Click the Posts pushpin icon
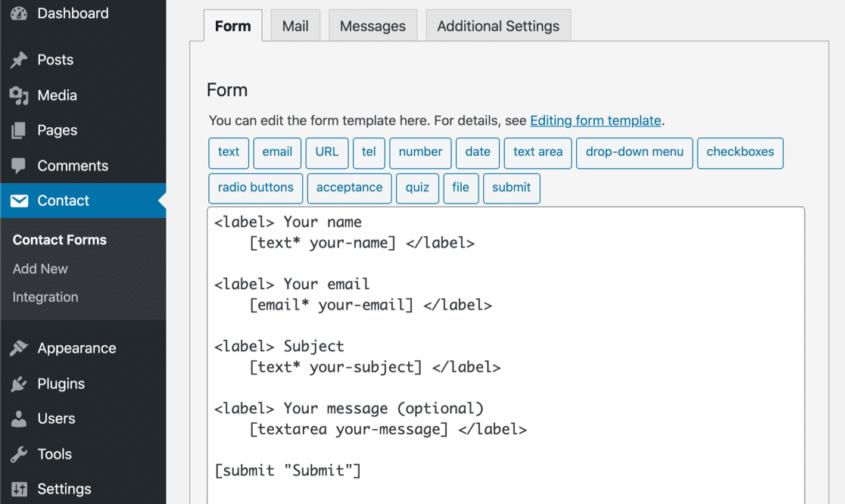This screenshot has width=845, height=504. 19,60
